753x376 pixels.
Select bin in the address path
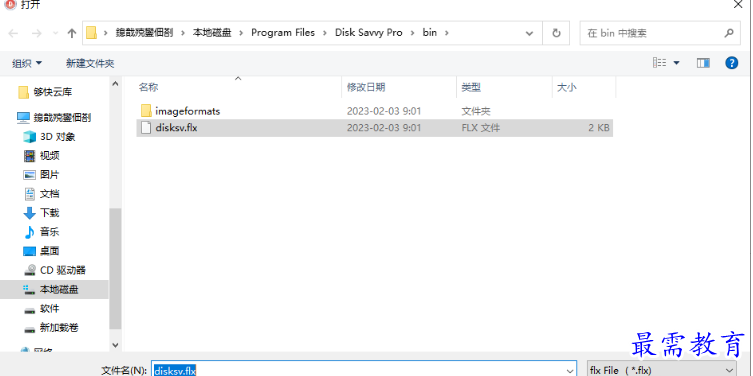[x=429, y=33]
